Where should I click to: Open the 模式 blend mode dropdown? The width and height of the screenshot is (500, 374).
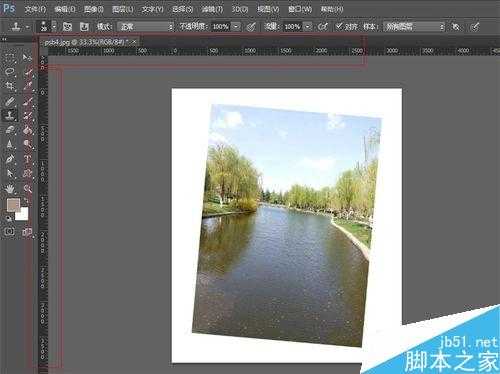[146, 27]
